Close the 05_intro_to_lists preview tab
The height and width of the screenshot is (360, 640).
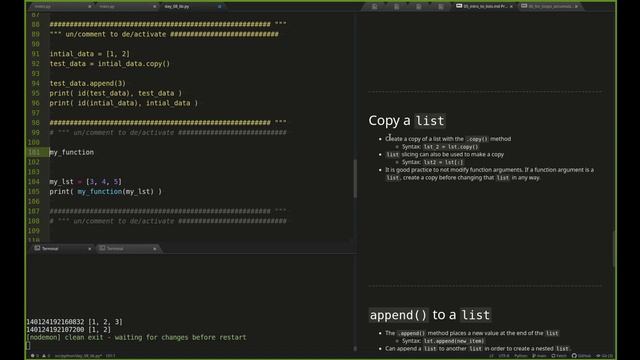point(511,7)
